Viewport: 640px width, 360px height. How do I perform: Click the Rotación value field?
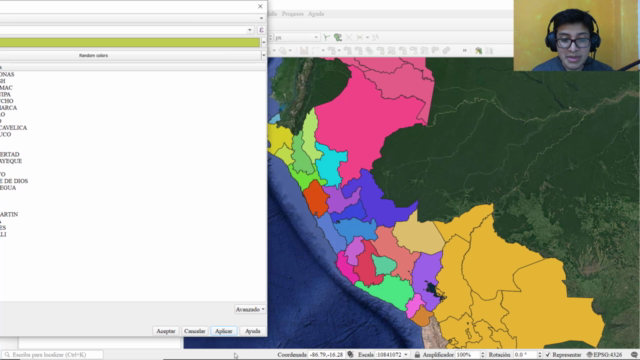[x=525, y=355]
